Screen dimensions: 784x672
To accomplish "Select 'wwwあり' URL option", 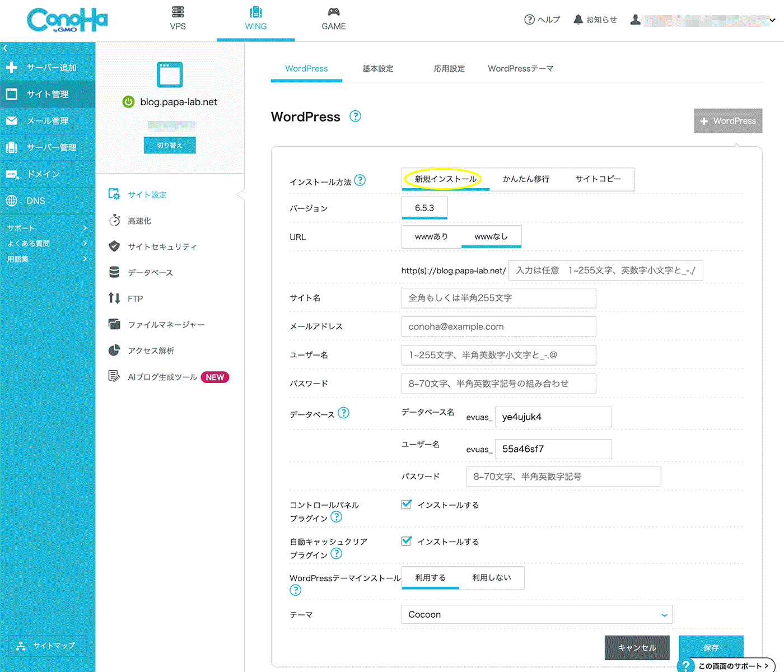I will click(431, 237).
